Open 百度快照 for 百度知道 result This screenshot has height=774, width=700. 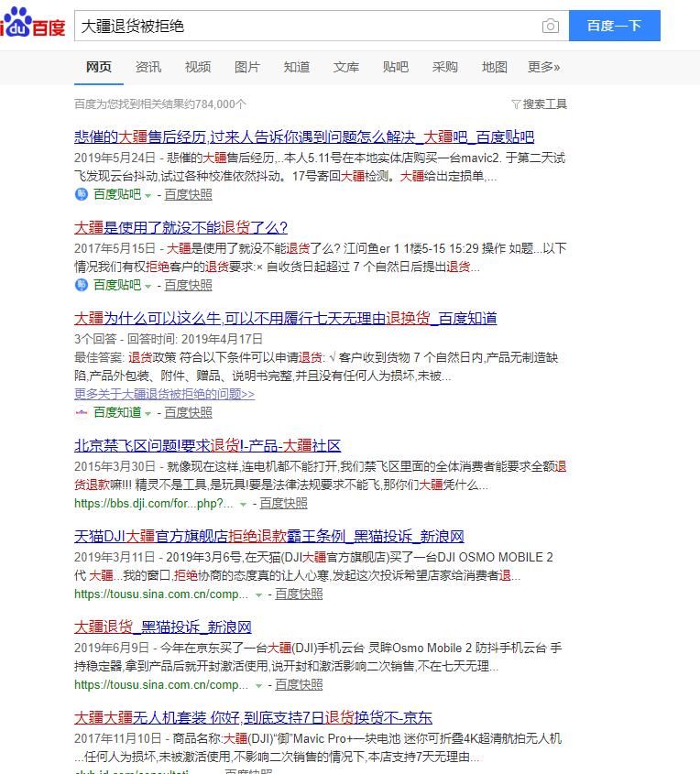click(188, 412)
